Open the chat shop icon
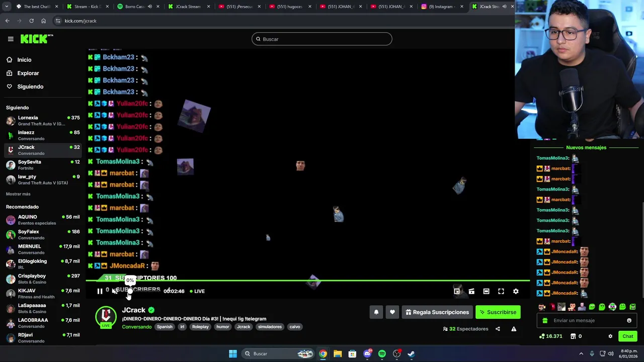 pyautogui.click(x=573, y=336)
